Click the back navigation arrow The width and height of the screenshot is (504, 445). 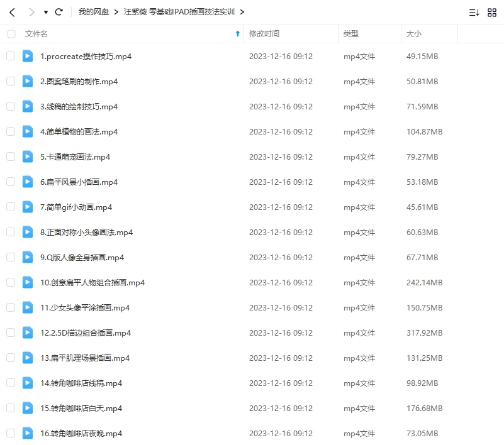pyautogui.click(x=12, y=12)
